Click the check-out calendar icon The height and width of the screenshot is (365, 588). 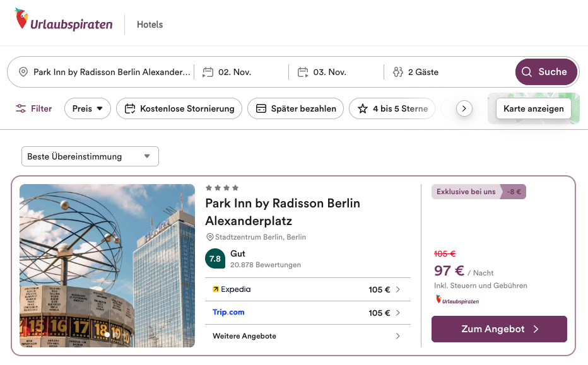click(x=303, y=72)
